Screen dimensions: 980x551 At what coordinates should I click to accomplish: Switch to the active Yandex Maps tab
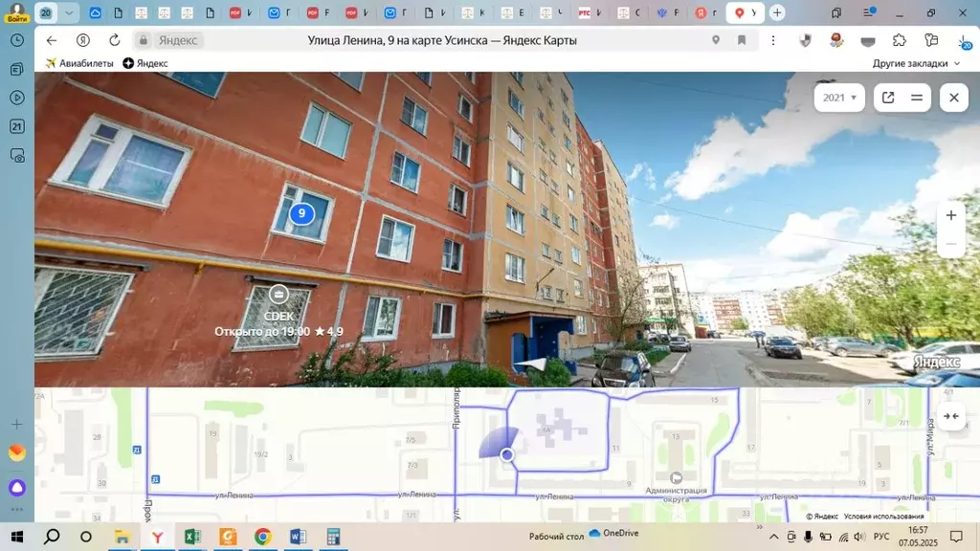click(745, 12)
